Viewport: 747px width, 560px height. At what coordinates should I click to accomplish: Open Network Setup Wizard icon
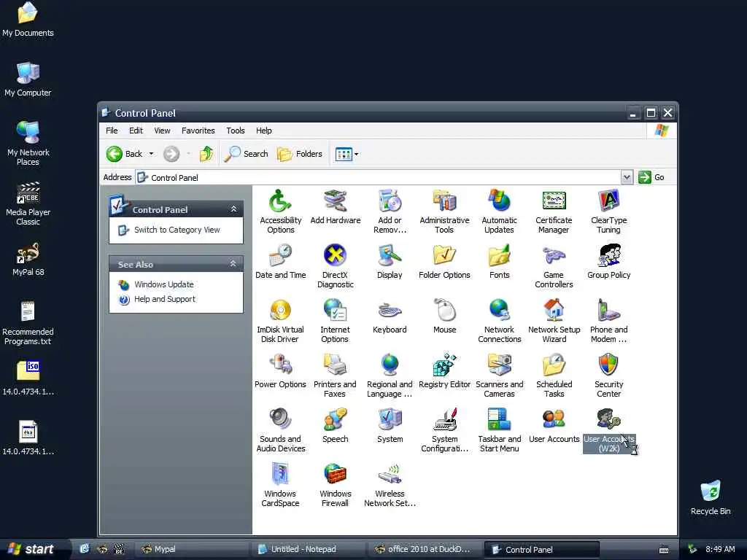point(554,321)
